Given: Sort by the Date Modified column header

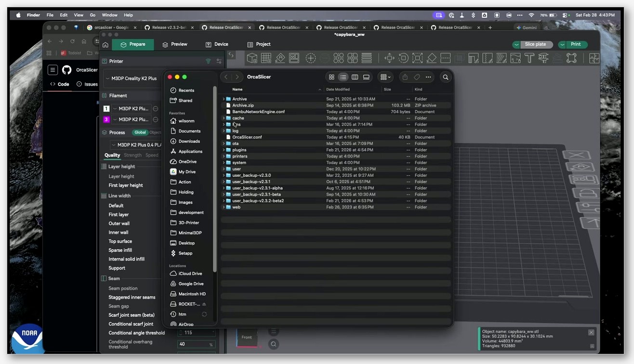Looking at the screenshot, I should tap(337, 90).
